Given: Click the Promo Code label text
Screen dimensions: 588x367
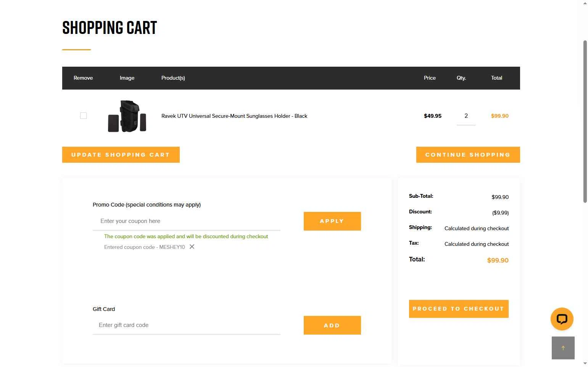Looking at the screenshot, I should (147, 205).
